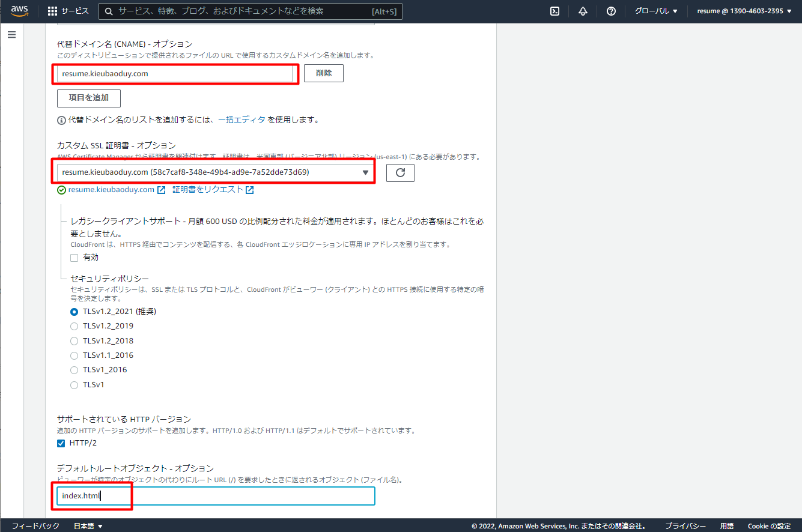The width and height of the screenshot is (802, 532).
Task: Click the info icon beside 代替ドメイン名 hint
Action: pos(61,120)
